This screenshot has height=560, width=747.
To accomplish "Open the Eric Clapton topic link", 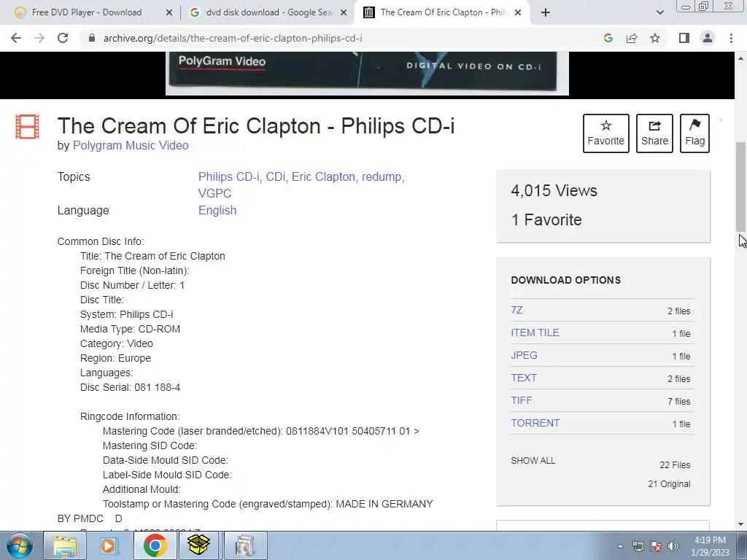I will coord(323,176).
